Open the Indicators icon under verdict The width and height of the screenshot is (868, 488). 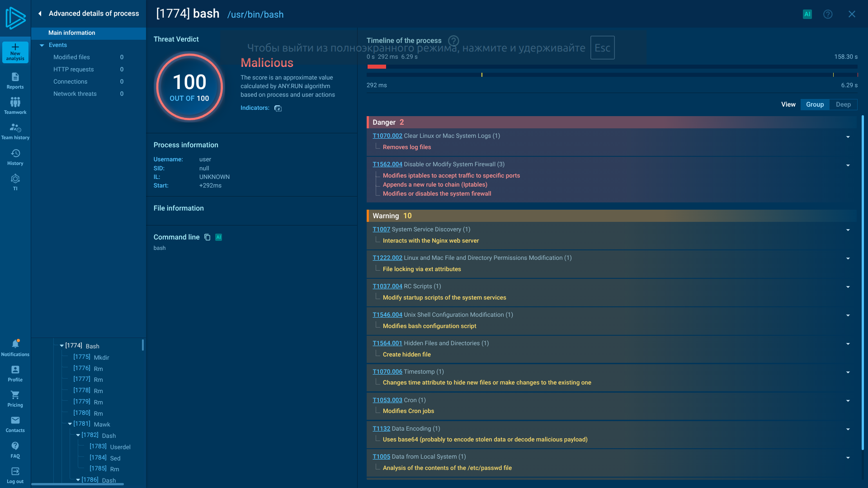coord(278,108)
